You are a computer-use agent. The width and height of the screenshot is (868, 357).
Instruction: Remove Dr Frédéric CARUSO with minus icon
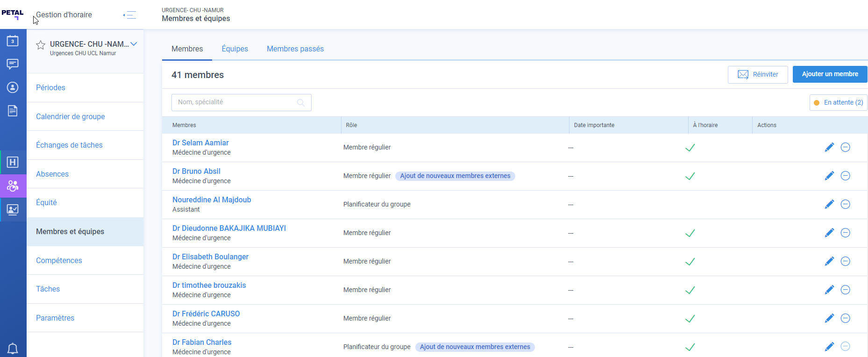click(845, 318)
